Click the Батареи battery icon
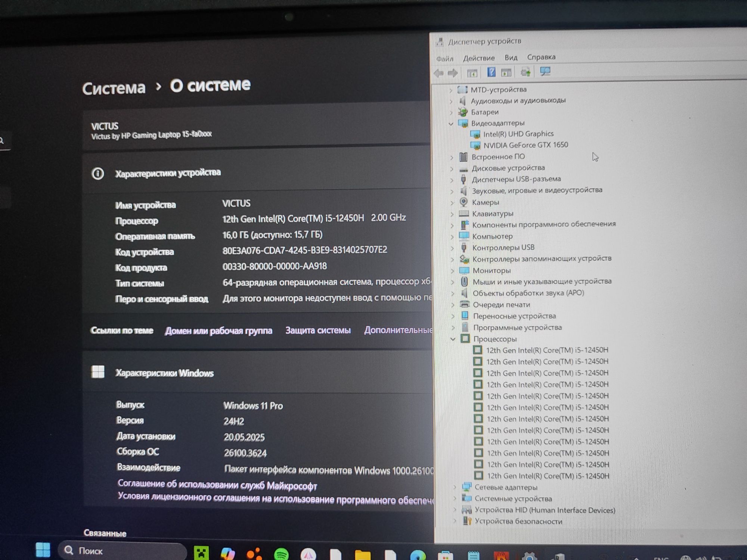747x560 pixels. pos(463,112)
